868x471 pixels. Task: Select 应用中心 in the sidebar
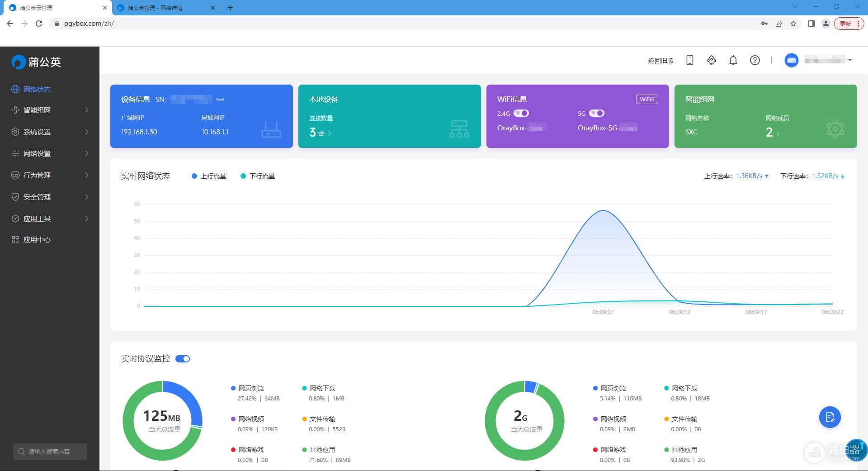(37, 239)
